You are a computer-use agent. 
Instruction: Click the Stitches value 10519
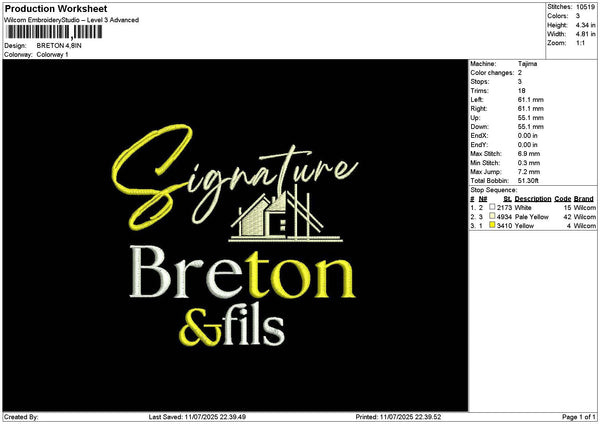pyautogui.click(x=585, y=7)
